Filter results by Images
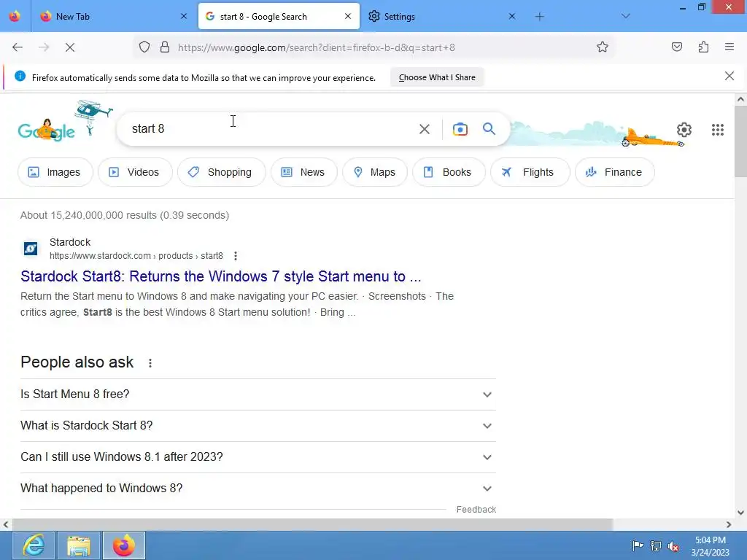This screenshot has height=560, width=747. (x=55, y=172)
